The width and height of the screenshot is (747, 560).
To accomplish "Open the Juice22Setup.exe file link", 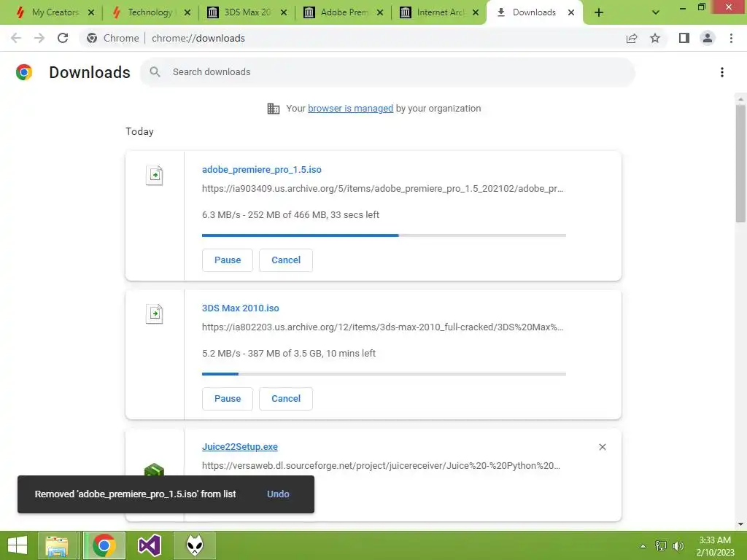I will 239,447.
